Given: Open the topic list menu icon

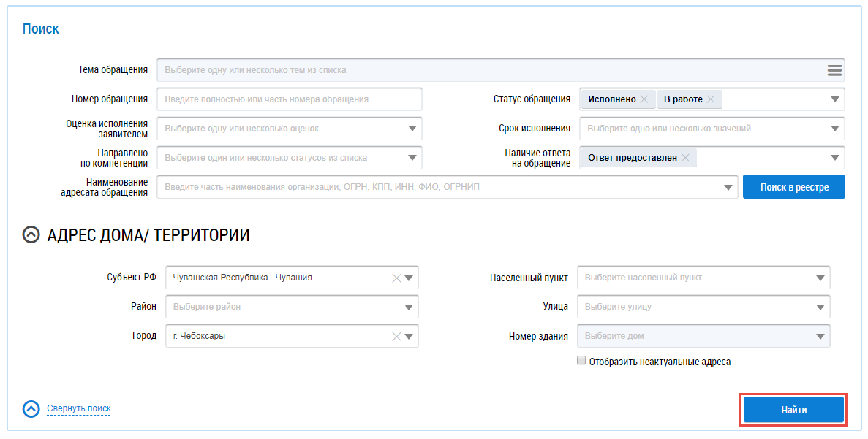Looking at the screenshot, I should point(834,71).
